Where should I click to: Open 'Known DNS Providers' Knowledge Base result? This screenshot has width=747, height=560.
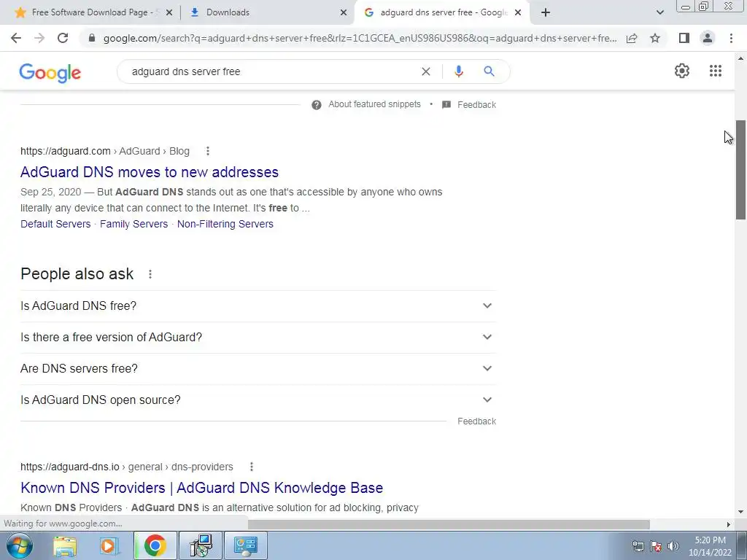[x=202, y=488]
